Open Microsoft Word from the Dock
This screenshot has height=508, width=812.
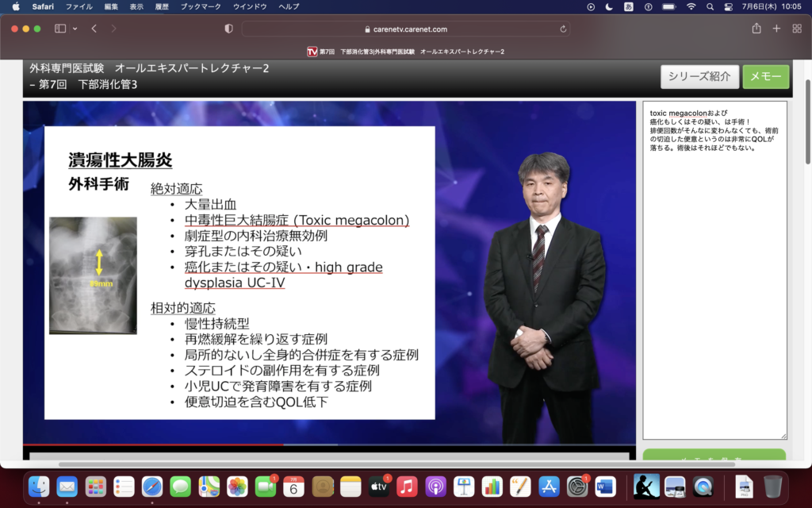tap(605, 487)
